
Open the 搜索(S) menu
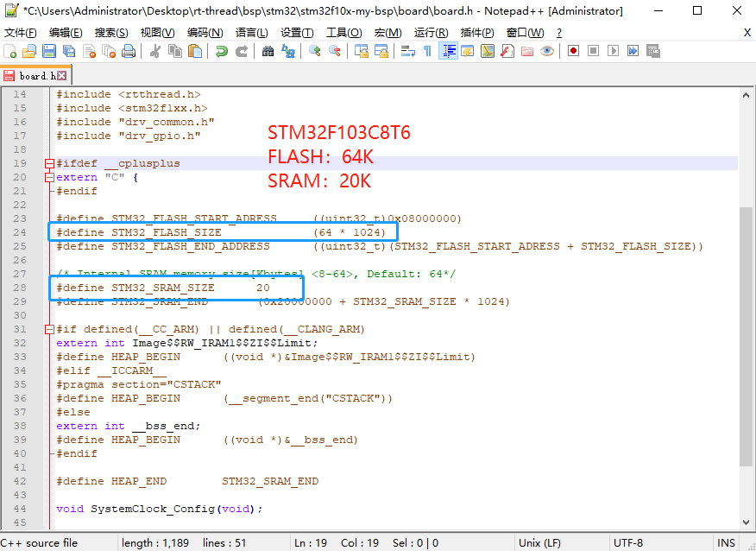111,32
